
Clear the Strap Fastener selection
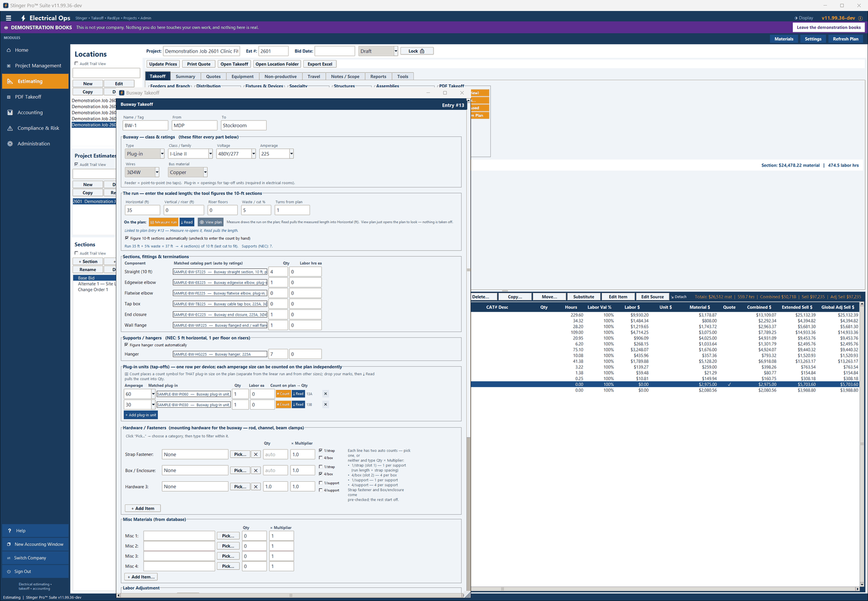(256, 455)
